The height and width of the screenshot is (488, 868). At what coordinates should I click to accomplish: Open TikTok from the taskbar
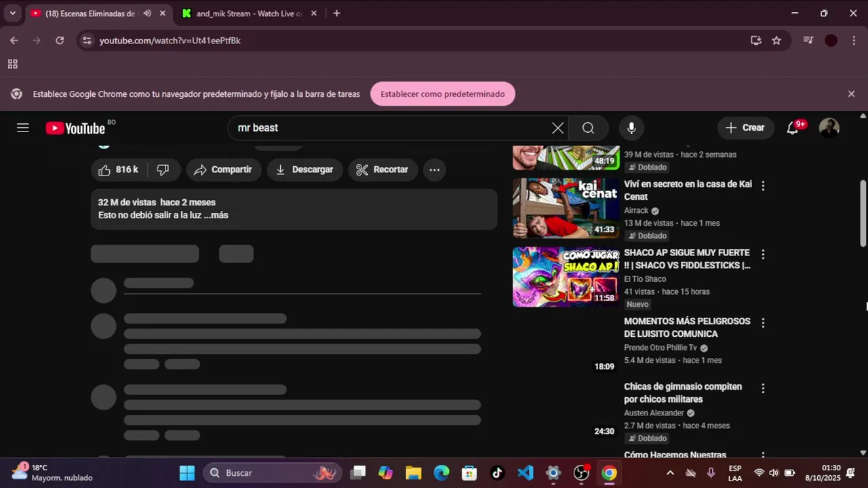(497, 473)
